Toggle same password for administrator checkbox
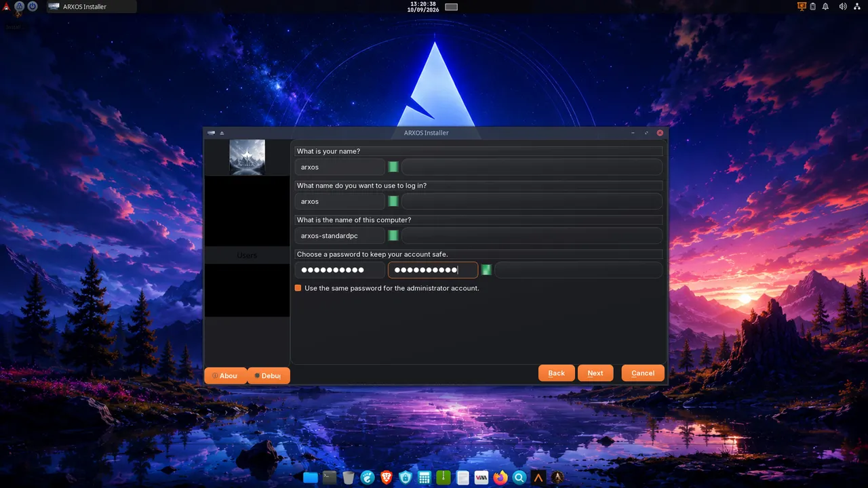The image size is (868, 488). 298,288
